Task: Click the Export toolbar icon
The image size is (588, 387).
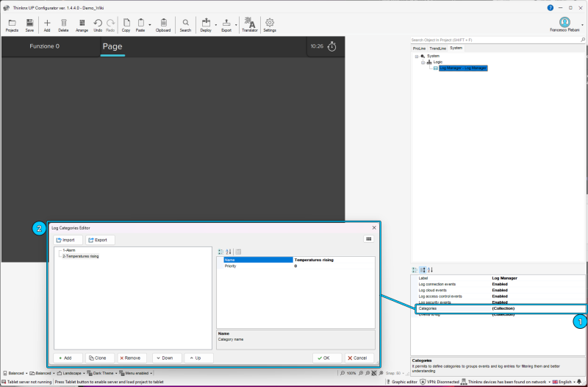Action: pos(226,25)
